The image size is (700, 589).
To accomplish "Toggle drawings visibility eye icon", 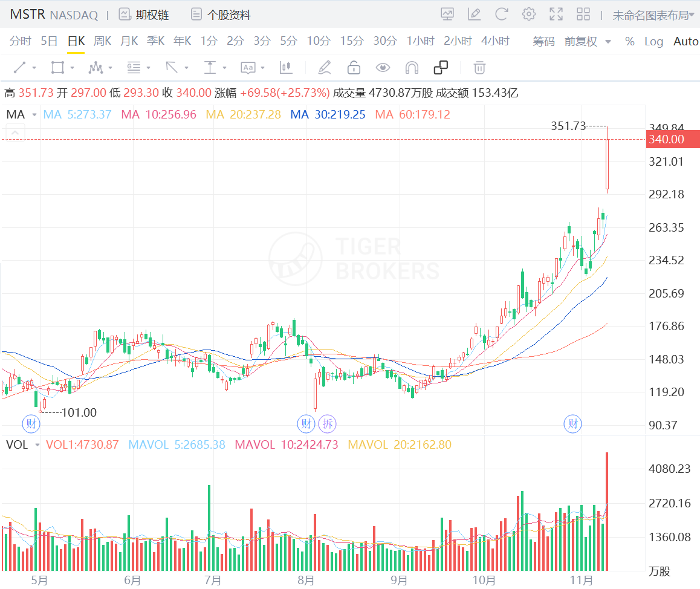I will click(x=383, y=68).
